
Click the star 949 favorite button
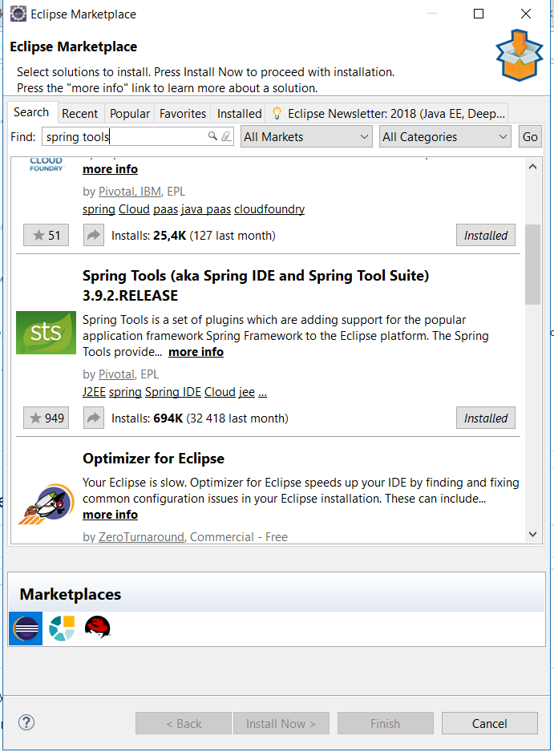pos(46,418)
